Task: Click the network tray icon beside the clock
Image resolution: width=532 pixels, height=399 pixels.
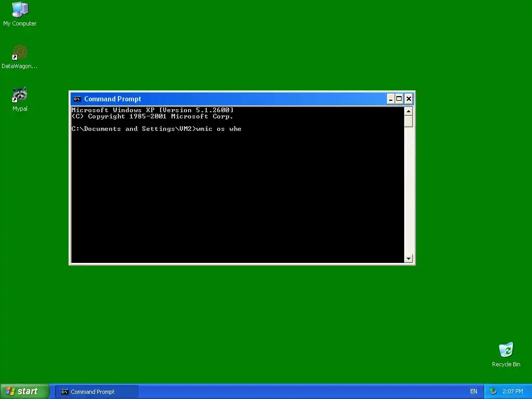Action: tap(493, 392)
